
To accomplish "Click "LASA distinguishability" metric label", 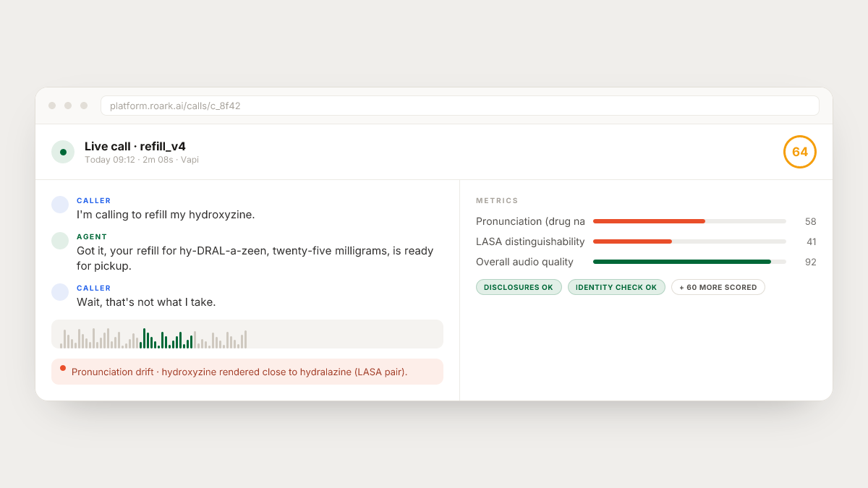I will point(530,241).
